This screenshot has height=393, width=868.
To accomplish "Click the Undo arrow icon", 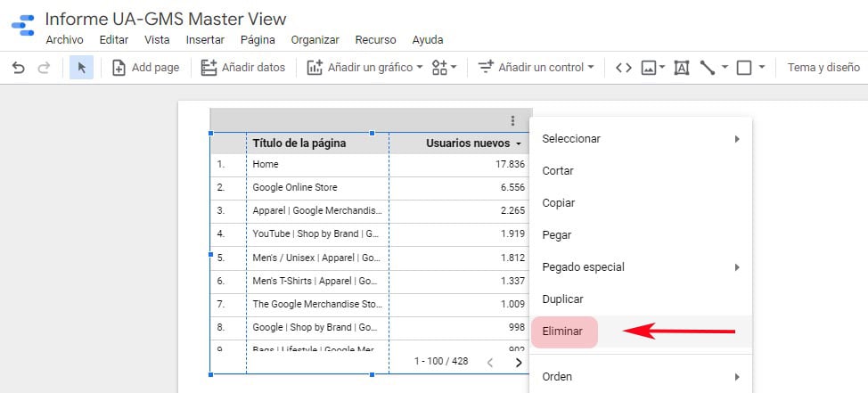I will (x=18, y=68).
